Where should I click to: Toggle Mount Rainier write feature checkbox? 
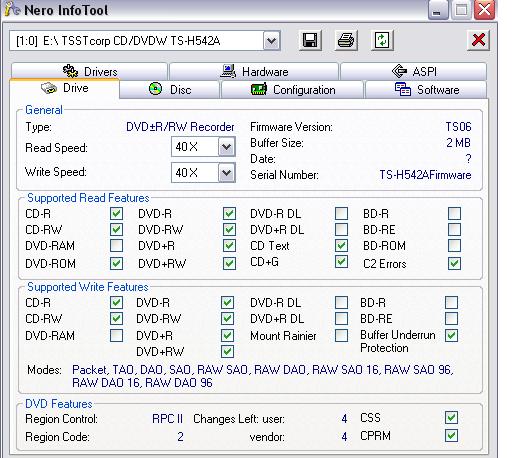(341, 335)
